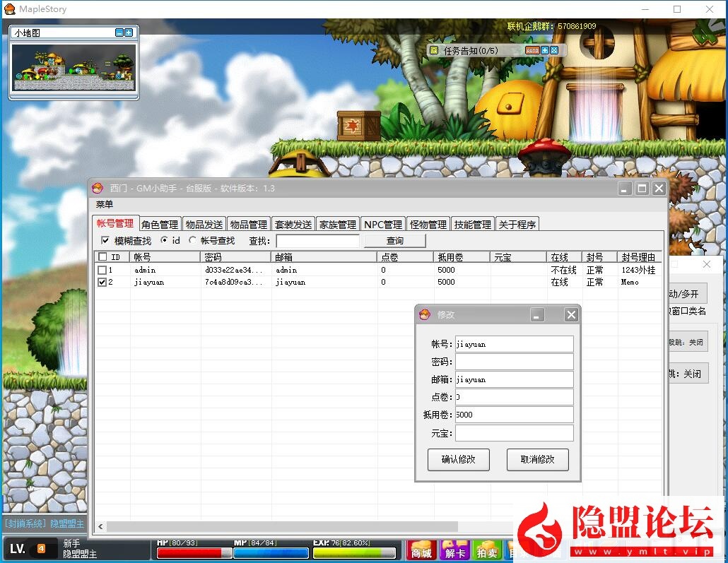Viewport: 728px width, 563px height.
Task: Uncheck the jiayuan account row checkbox
Action: pyautogui.click(x=102, y=282)
